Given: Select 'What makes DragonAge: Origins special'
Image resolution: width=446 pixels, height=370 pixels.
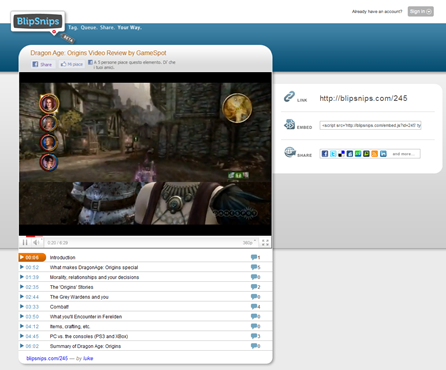Looking at the screenshot, I should [x=94, y=267].
